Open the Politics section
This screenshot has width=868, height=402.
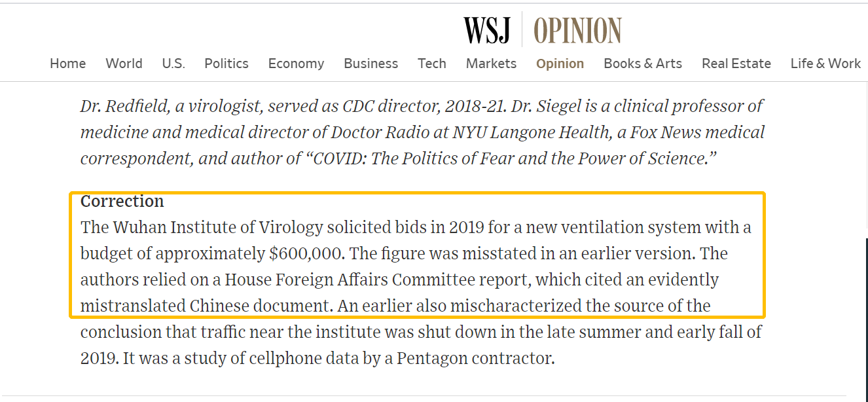(226, 64)
